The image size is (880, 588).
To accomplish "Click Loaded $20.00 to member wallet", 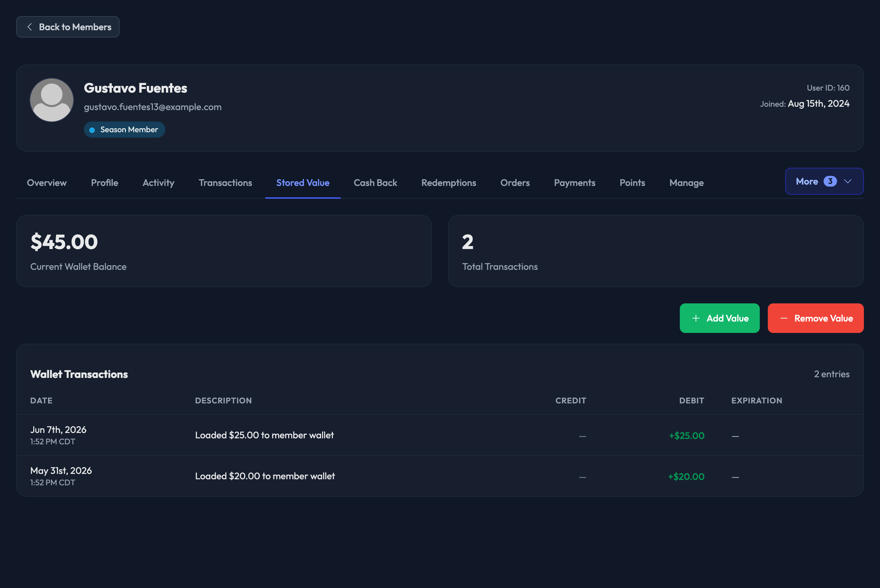I will (265, 476).
